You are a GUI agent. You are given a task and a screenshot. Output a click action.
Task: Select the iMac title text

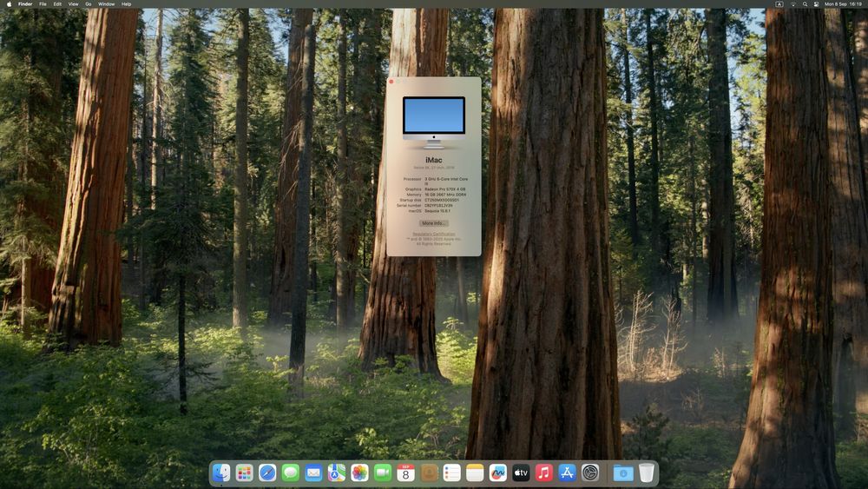coord(433,160)
